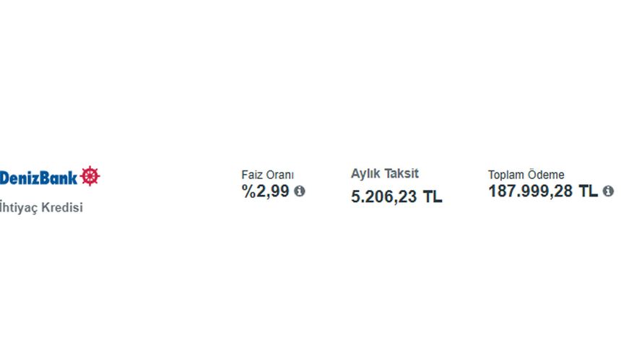Click the DenizBank name text
Screen dimensions: 621x364
coord(38,177)
